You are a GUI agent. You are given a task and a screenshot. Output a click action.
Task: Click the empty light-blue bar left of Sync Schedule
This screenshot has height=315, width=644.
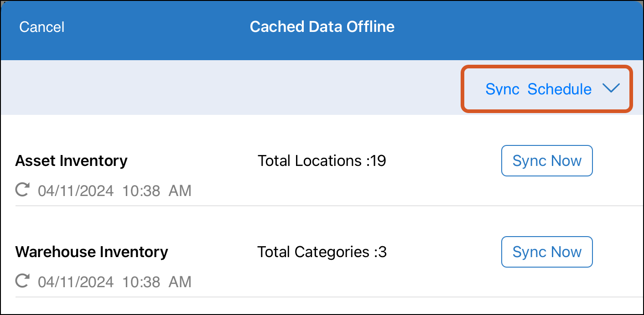coord(231,88)
